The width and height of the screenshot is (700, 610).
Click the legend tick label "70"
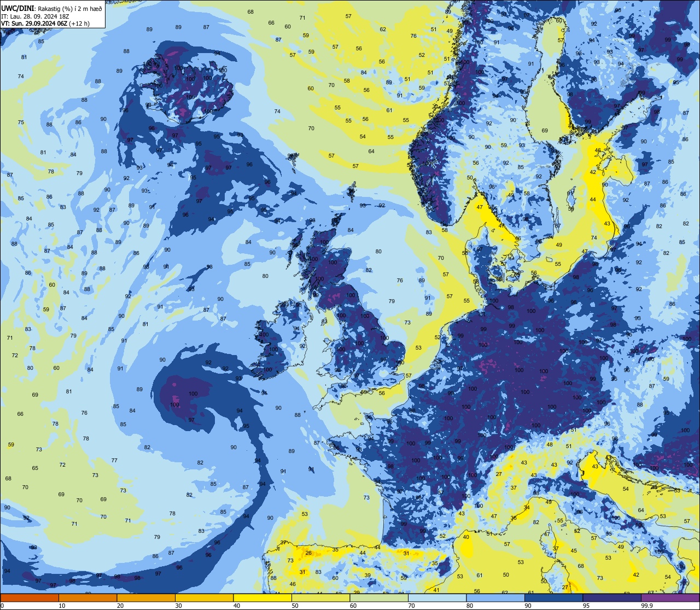(x=411, y=606)
